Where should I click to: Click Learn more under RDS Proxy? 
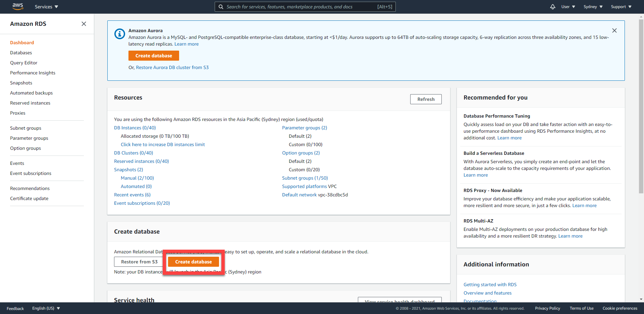584,205
